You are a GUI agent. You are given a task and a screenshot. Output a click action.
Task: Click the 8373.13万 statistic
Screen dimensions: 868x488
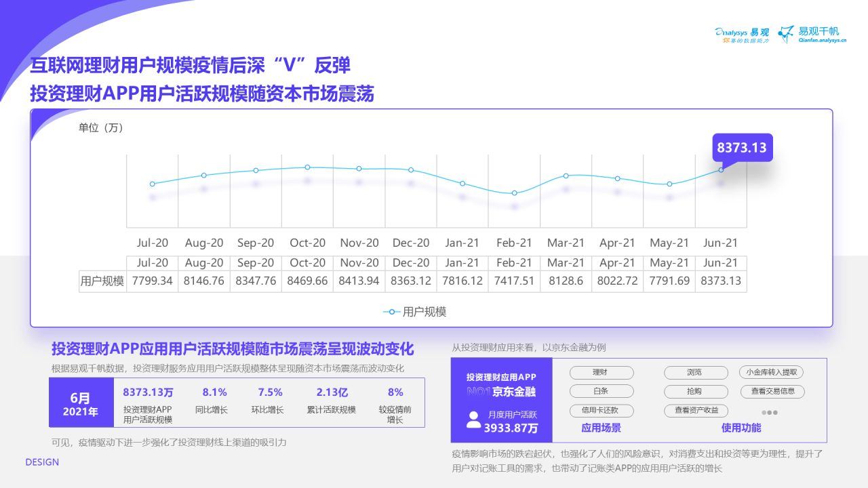point(148,392)
